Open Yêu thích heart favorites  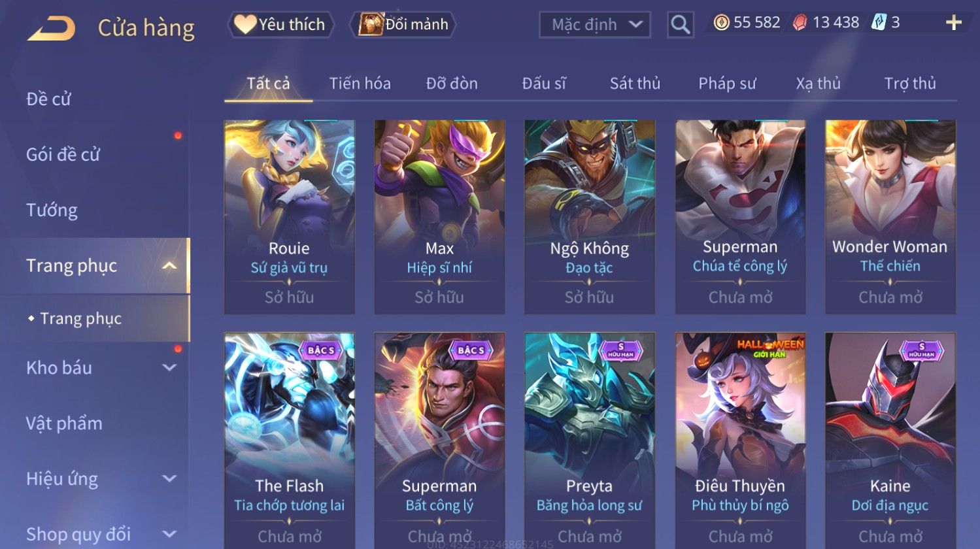pyautogui.click(x=280, y=25)
